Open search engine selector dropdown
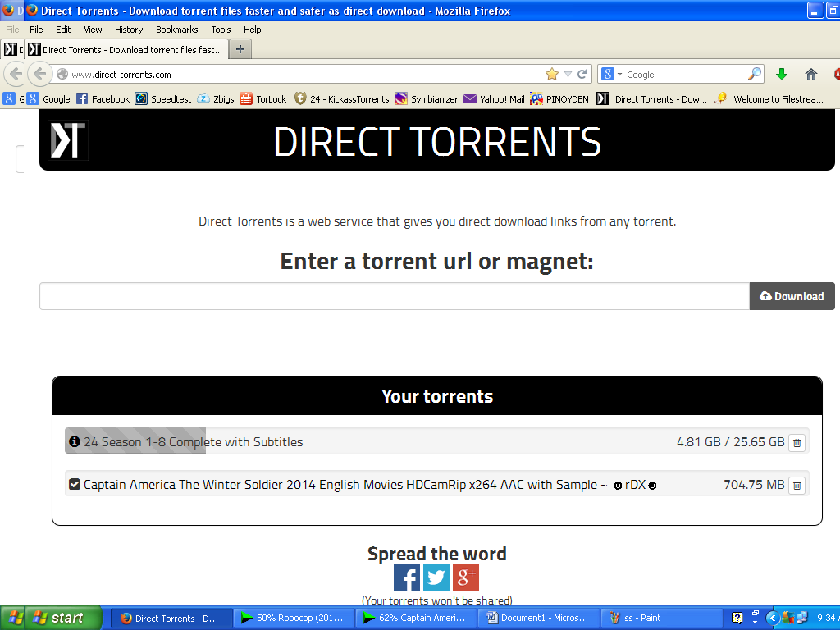The image size is (840, 630). 612,75
